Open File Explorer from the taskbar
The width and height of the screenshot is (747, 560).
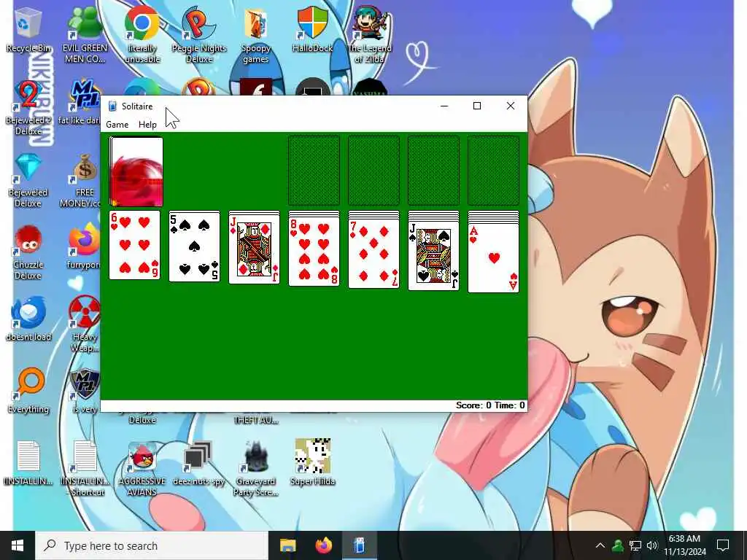(287, 545)
